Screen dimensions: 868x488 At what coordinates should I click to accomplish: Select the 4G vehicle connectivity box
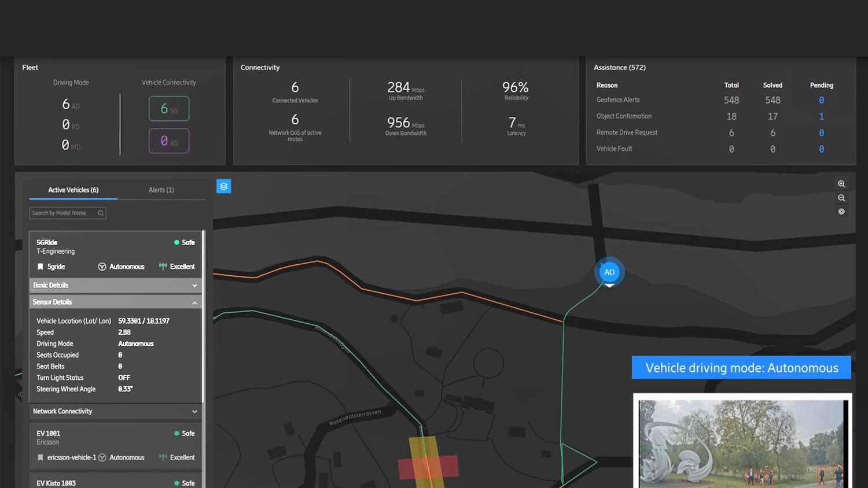coord(169,141)
